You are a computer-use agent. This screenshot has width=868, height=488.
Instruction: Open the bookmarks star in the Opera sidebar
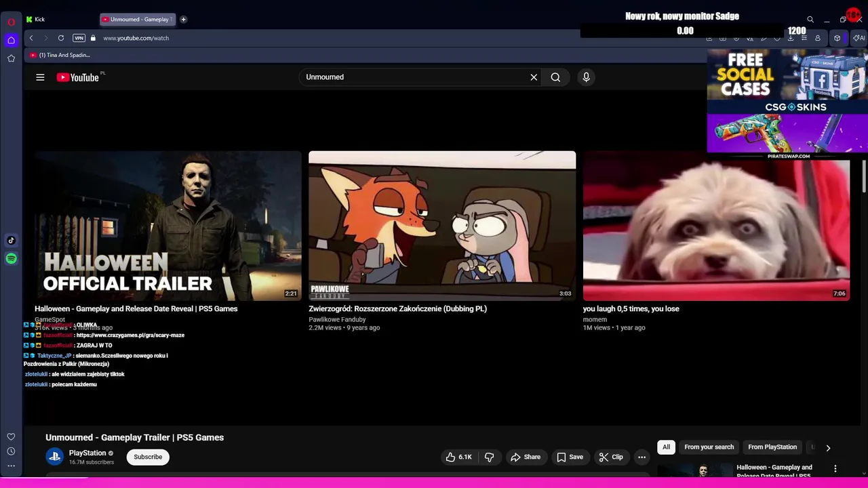point(12,58)
